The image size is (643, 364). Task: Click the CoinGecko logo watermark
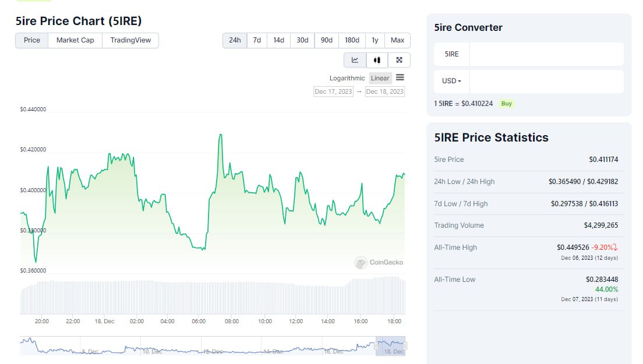click(x=379, y=263)
